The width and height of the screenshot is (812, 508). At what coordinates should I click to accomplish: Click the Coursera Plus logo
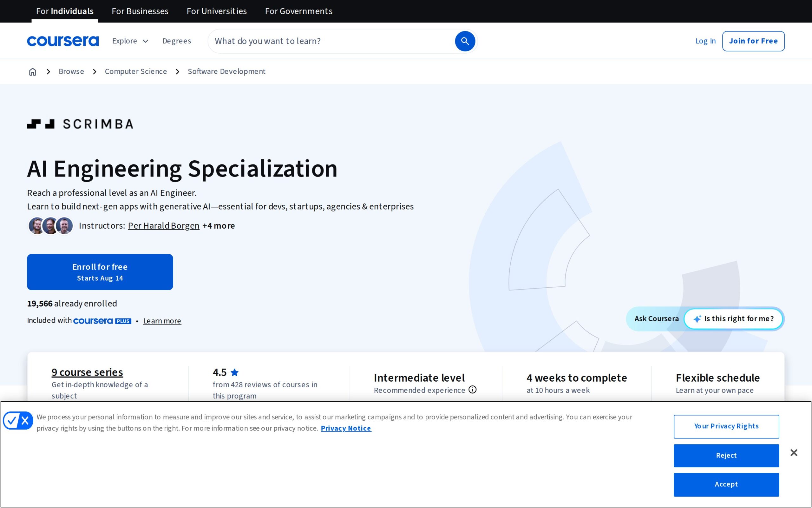(102, 321)
